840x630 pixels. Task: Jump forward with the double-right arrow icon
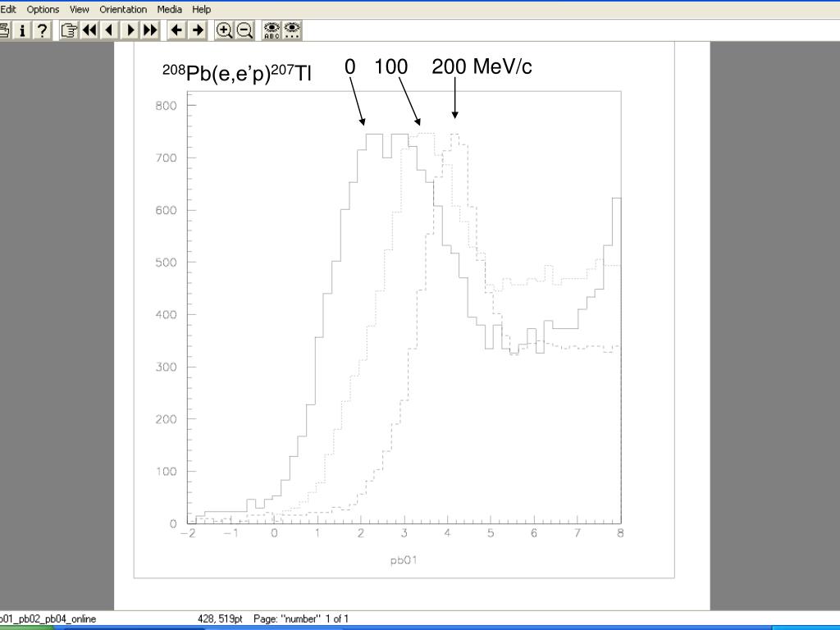151,30
